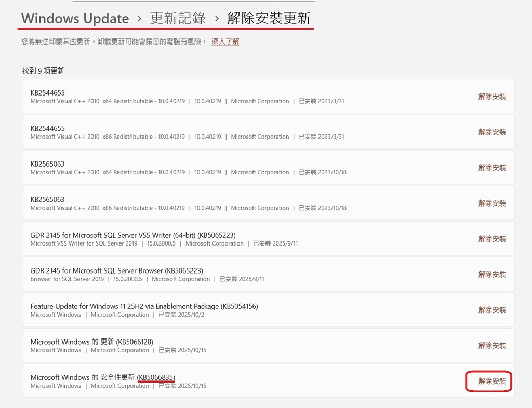Select KB2544655 title in x64 row

point(47,93)
